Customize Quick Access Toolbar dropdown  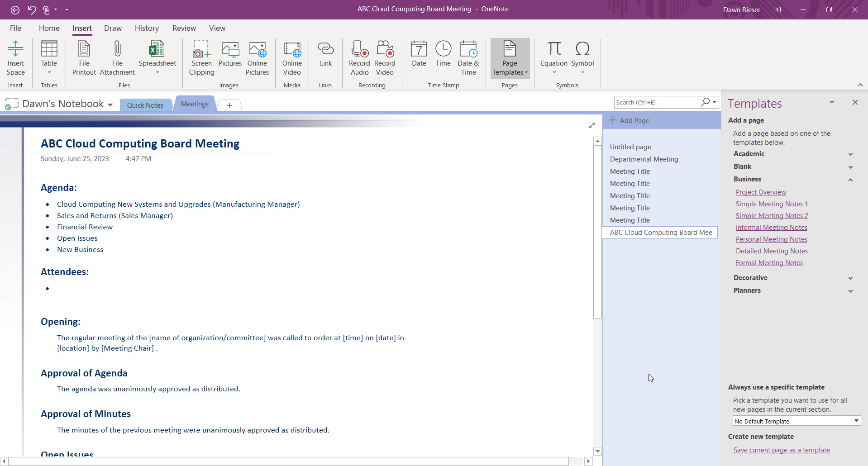coord(67,10)
